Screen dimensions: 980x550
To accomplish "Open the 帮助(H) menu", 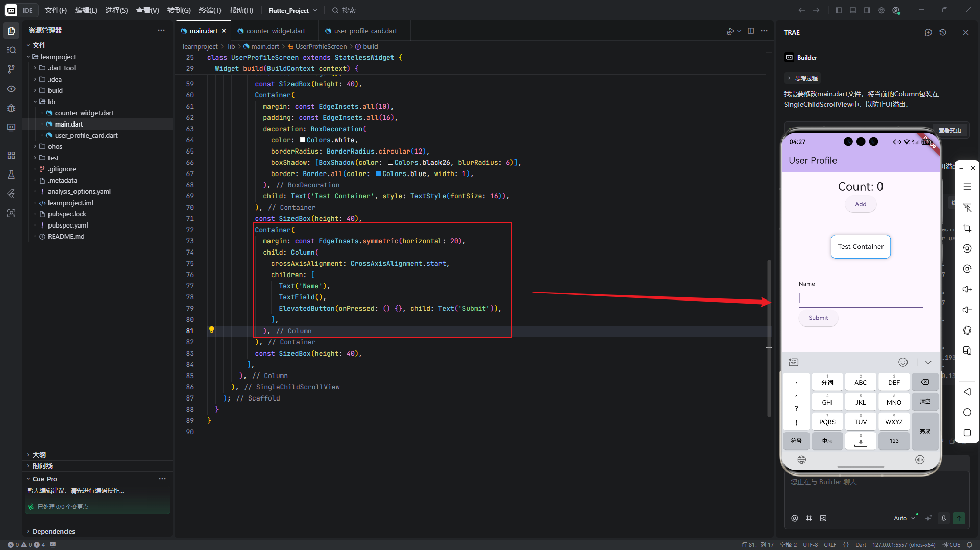I will click(x=241, y=10).
